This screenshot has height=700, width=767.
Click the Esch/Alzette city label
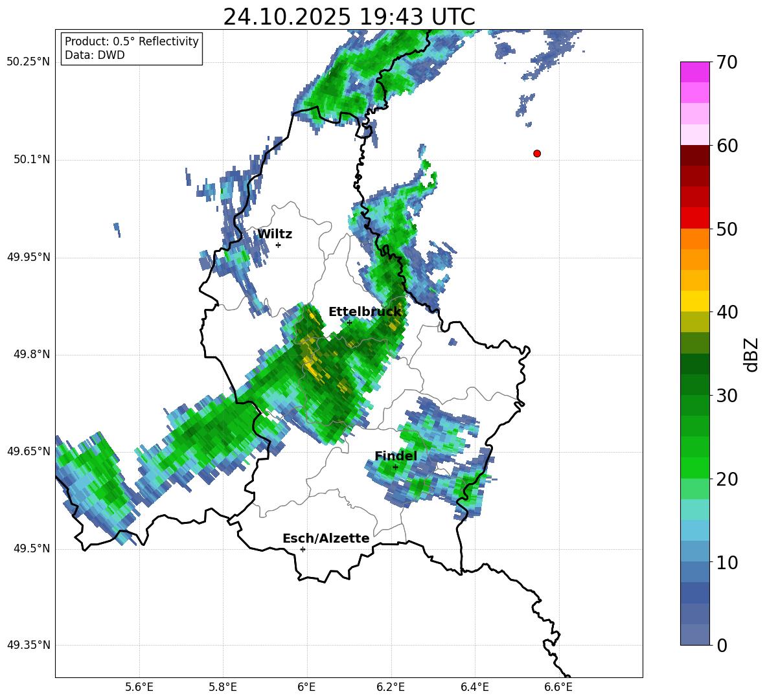pos(326,538)
